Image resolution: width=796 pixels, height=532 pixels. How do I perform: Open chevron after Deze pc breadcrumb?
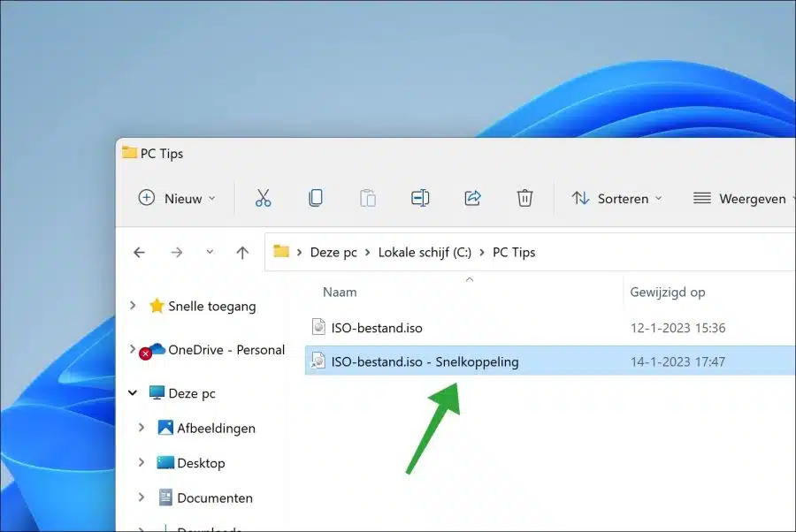[367, 252]
